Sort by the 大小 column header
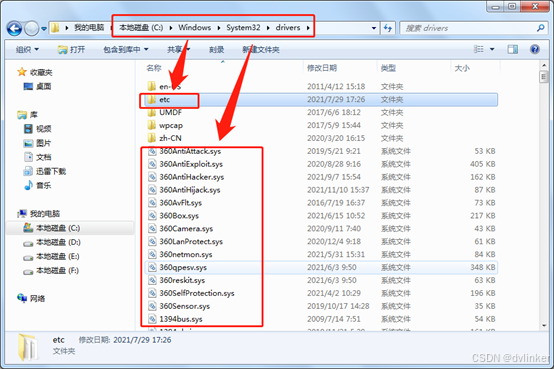This screenshot has width=554, height=369. click(x=462, y=68)
